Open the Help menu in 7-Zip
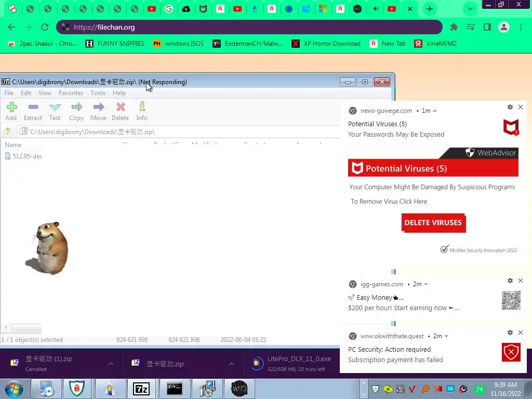This screenshot has width=532, height=399. (119, 93)
